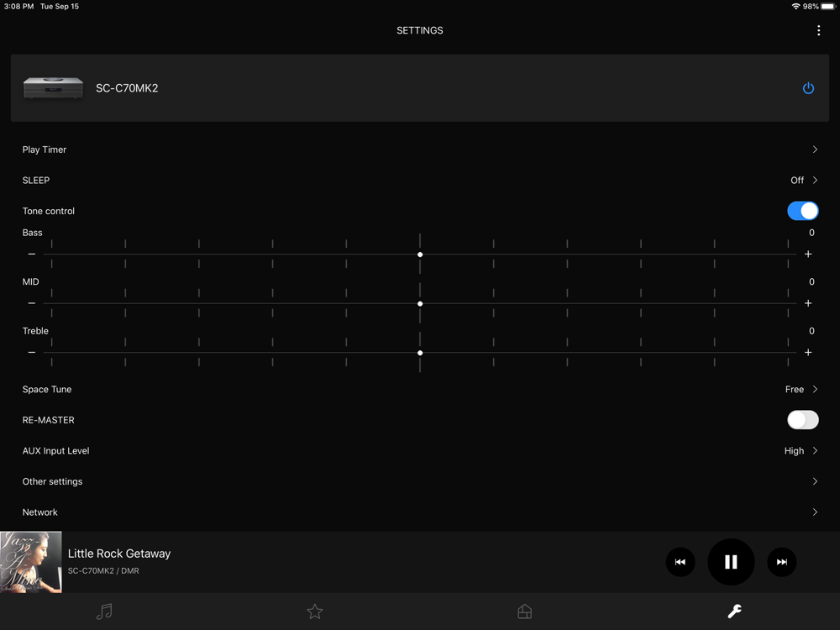Tap the battery indicator icon

pos(827,7)
